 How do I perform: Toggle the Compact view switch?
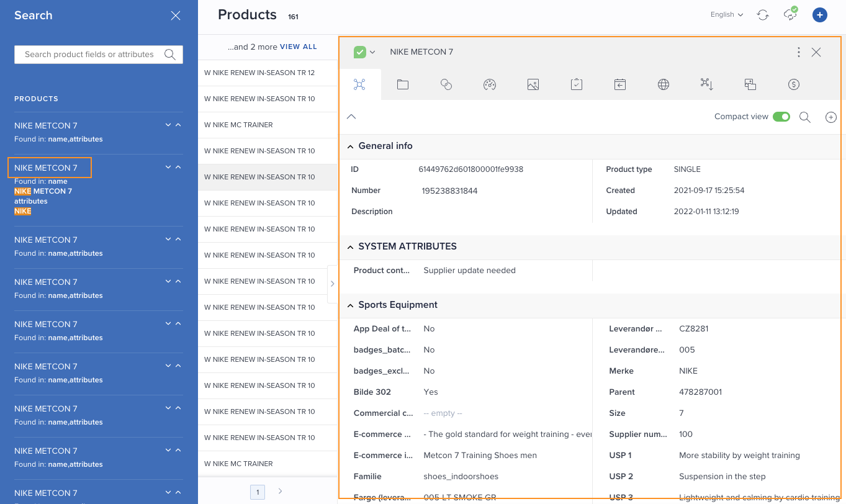coord(781,117)
